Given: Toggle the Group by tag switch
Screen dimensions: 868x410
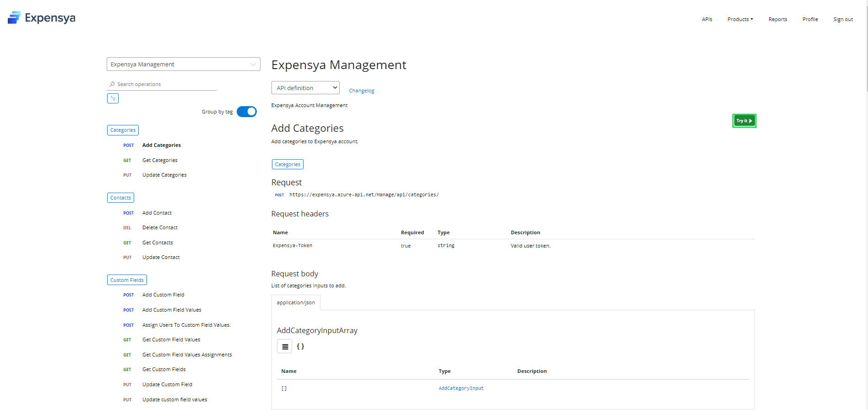Looking at the screenshot, I should pos(247,112).
